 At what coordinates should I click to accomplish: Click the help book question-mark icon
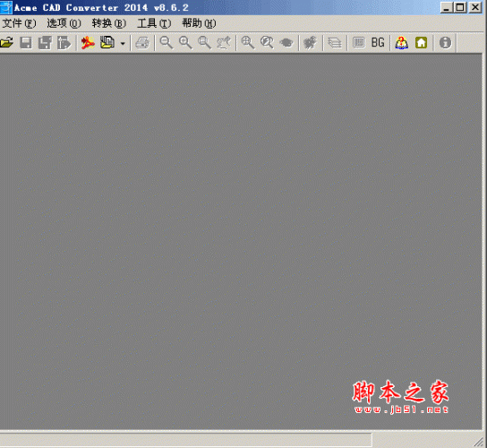tap(402, 43)
